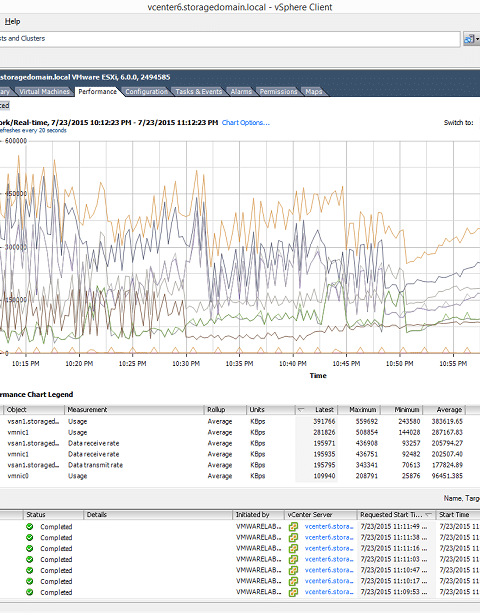Screen dimensions: 480x613
Task: Click completed status icon for 11:11:38 task
Action: (x=30, y=538)
